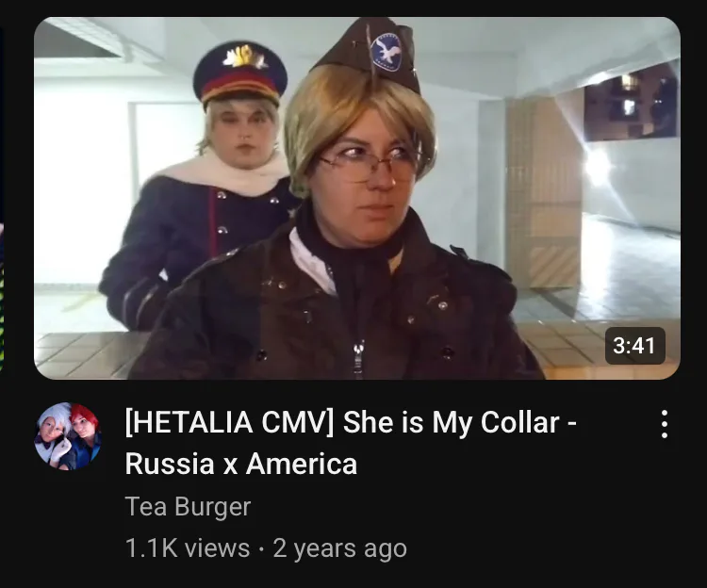This screenshot has width=707, height=588.
Task: Play the Hetalia CMV video thumbnail
Action: [x=357, y=198]
